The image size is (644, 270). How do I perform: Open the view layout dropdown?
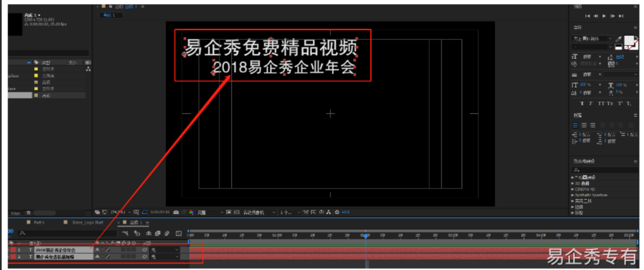tap(290, 213)
